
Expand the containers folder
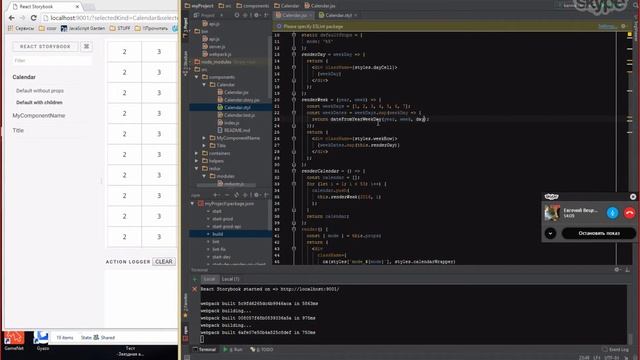(197, 153)
